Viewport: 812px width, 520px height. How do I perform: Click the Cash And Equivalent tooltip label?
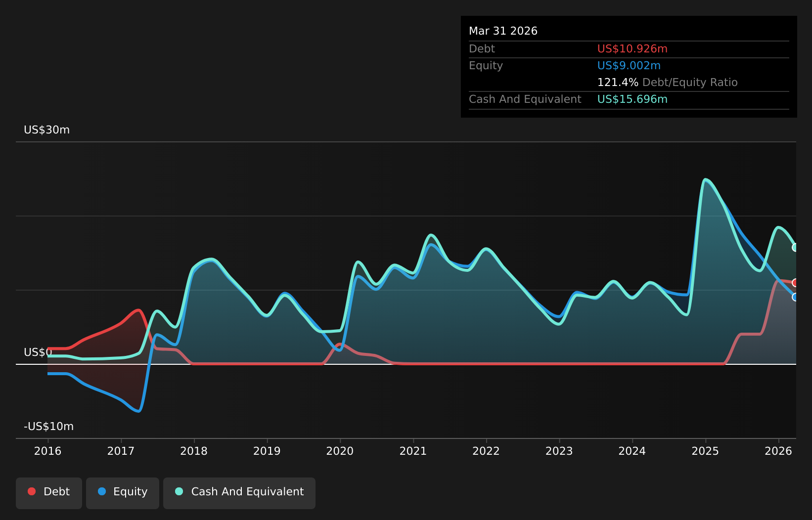525,99
